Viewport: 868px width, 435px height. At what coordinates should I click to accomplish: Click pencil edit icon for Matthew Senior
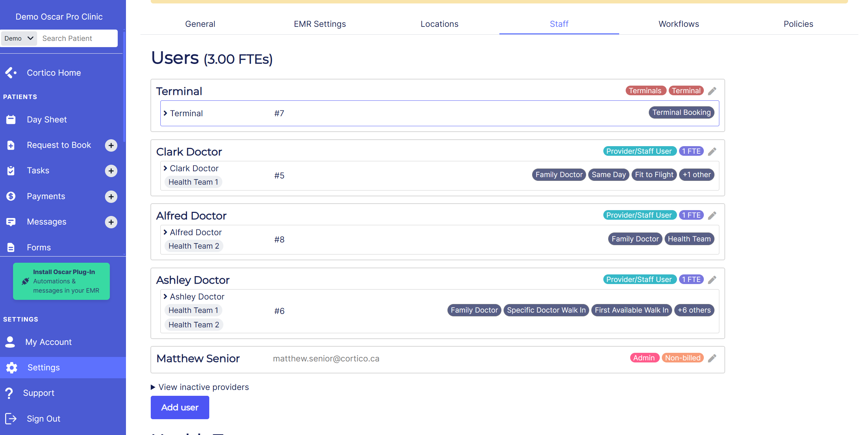pos(712,358)
